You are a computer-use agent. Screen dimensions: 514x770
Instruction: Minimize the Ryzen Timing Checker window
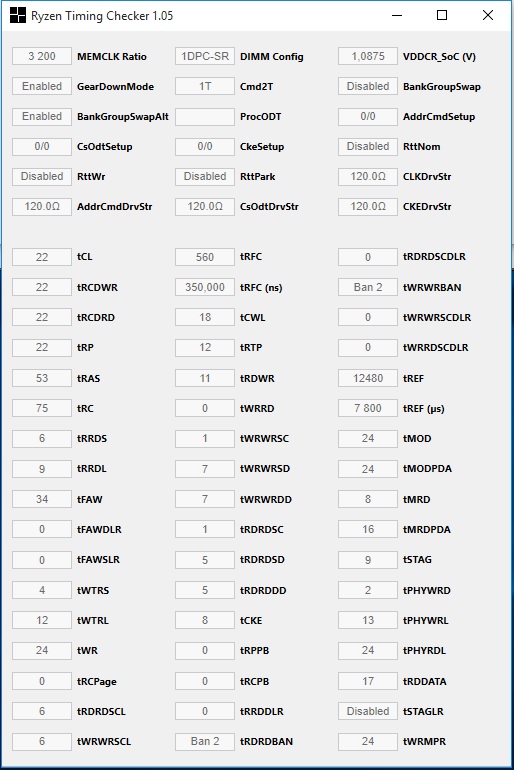click(397, 15)
